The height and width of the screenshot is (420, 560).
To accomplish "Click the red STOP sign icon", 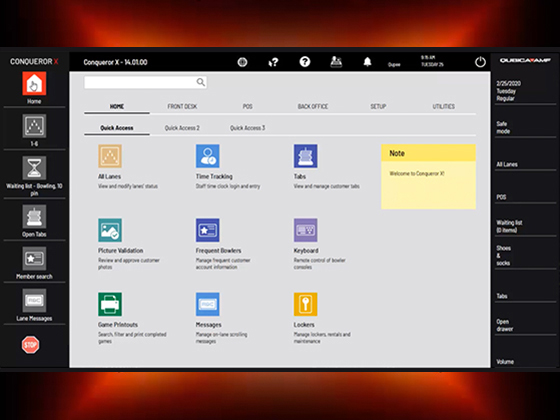I will tap(30, 345).
